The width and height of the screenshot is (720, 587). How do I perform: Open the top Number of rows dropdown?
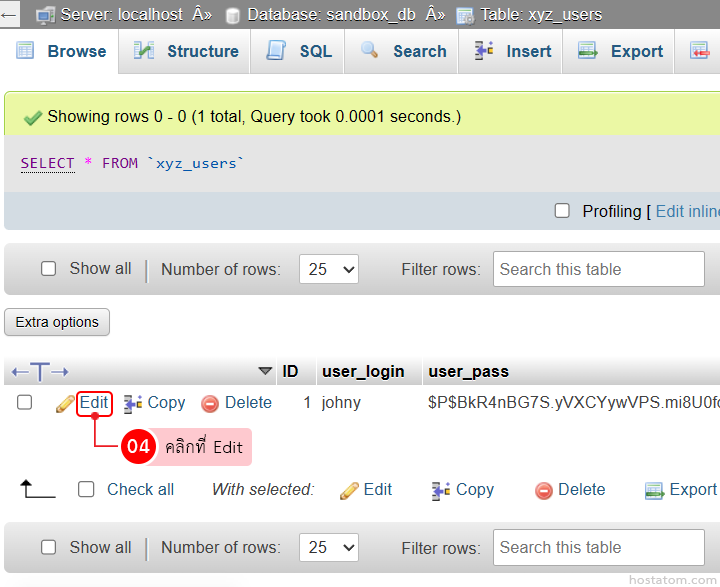coord(329,269)
